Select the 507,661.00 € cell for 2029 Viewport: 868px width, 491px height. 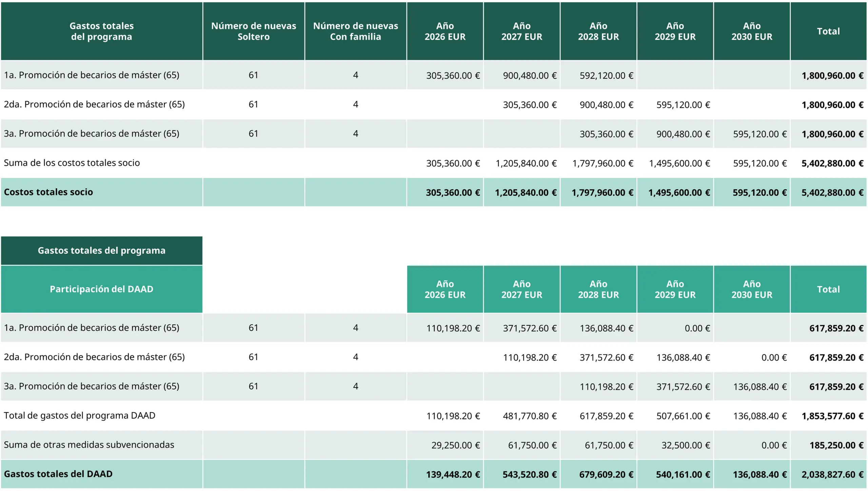(x=683, y=416)
